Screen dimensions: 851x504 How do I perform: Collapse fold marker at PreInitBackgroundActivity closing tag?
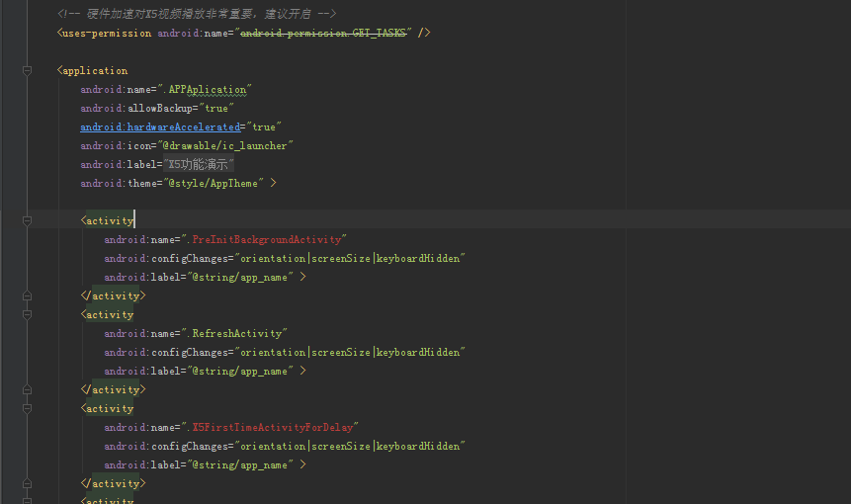click(27, 295)
